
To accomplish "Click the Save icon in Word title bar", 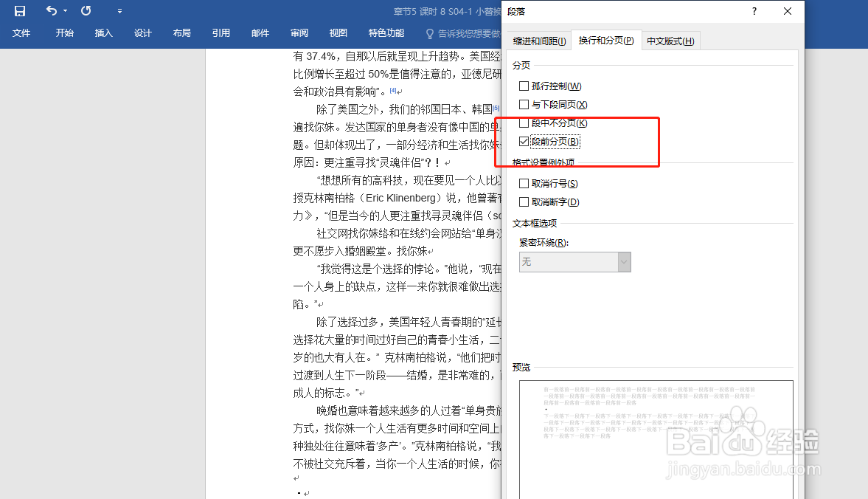I will pos(20,11).
